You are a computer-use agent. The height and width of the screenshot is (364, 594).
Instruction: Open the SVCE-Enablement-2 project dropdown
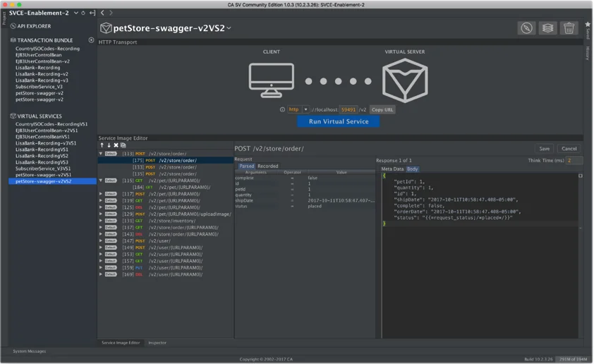tap(76, 13)
